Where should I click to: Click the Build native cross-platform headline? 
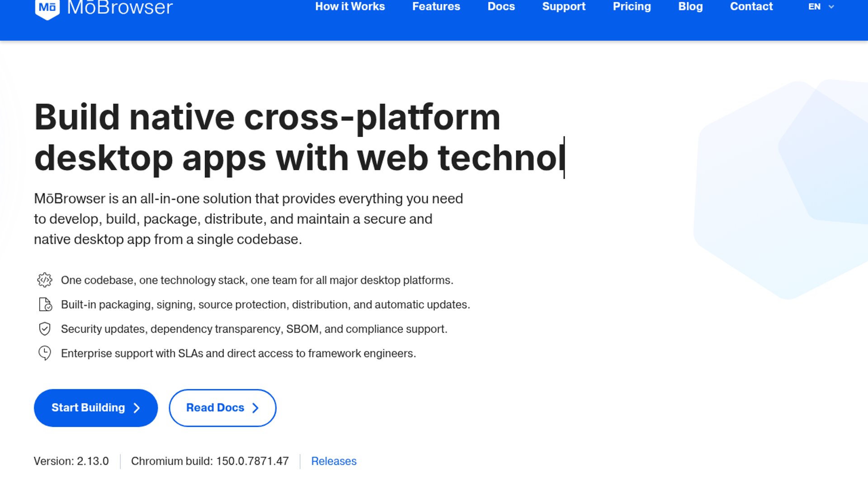299,137
